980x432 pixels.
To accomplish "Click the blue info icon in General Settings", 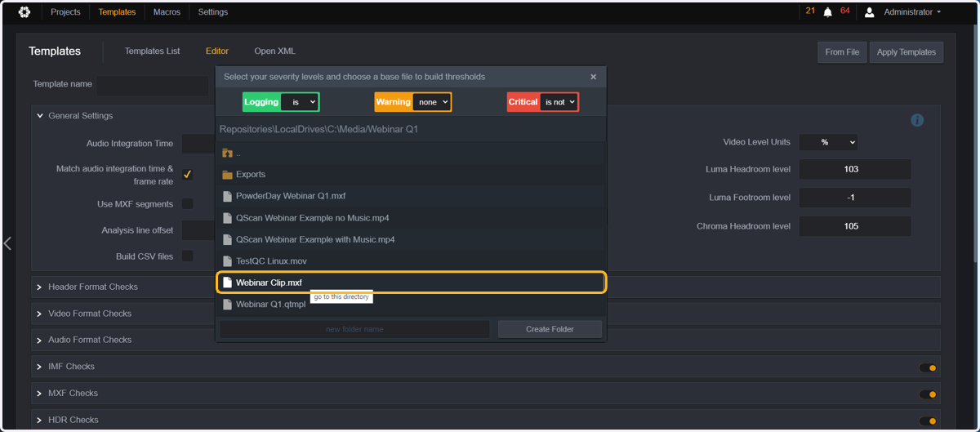I will tap(917, 120).
